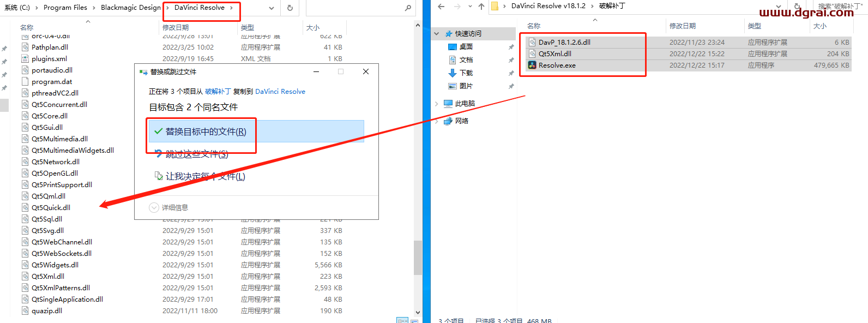Select Qt5Quick.dll in the file list
The image size is (868, 323).
tap(51, 207)
